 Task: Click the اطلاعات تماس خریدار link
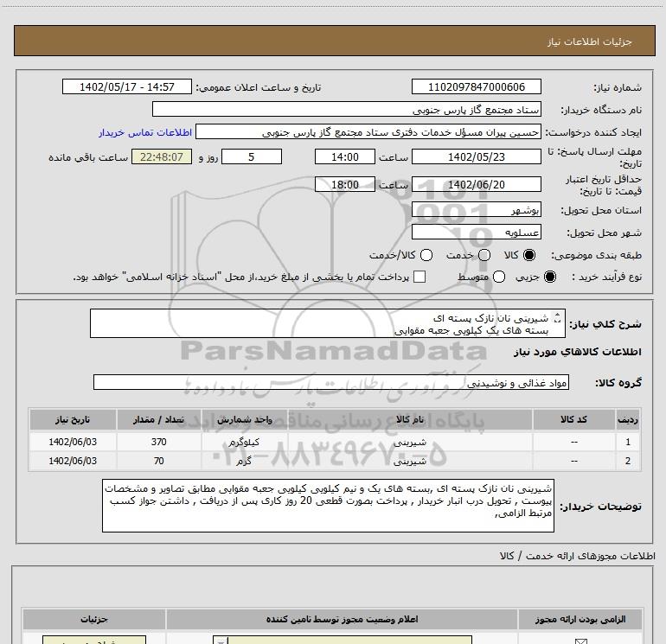click(145, 132)
